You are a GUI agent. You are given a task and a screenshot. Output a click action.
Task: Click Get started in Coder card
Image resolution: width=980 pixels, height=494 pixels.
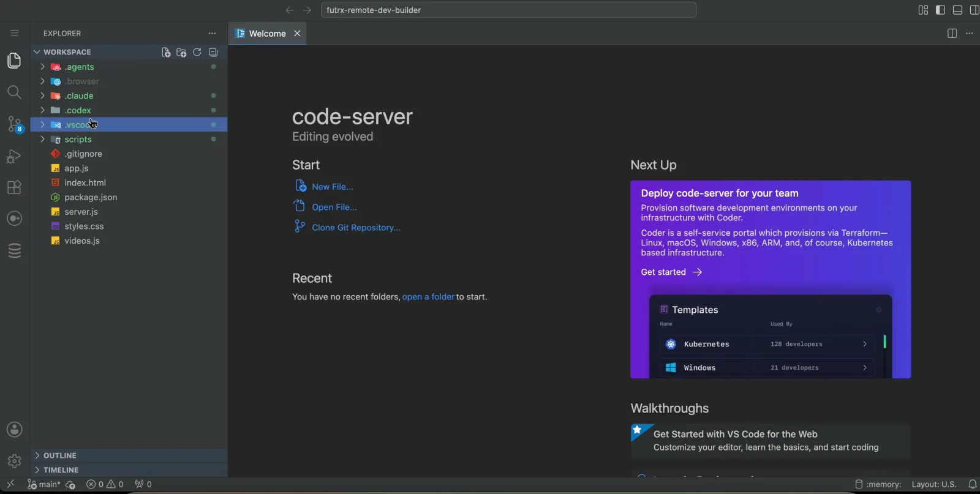click(671, 272)
